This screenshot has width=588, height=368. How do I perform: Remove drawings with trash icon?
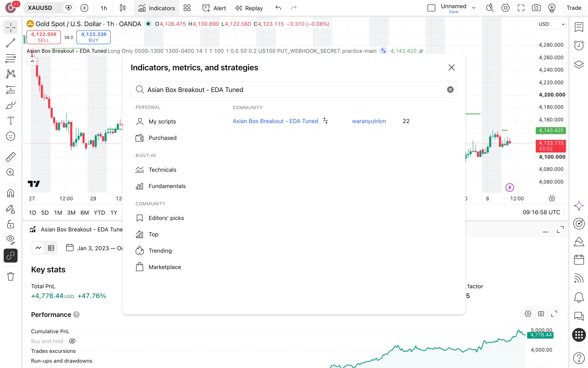point(10,276)
